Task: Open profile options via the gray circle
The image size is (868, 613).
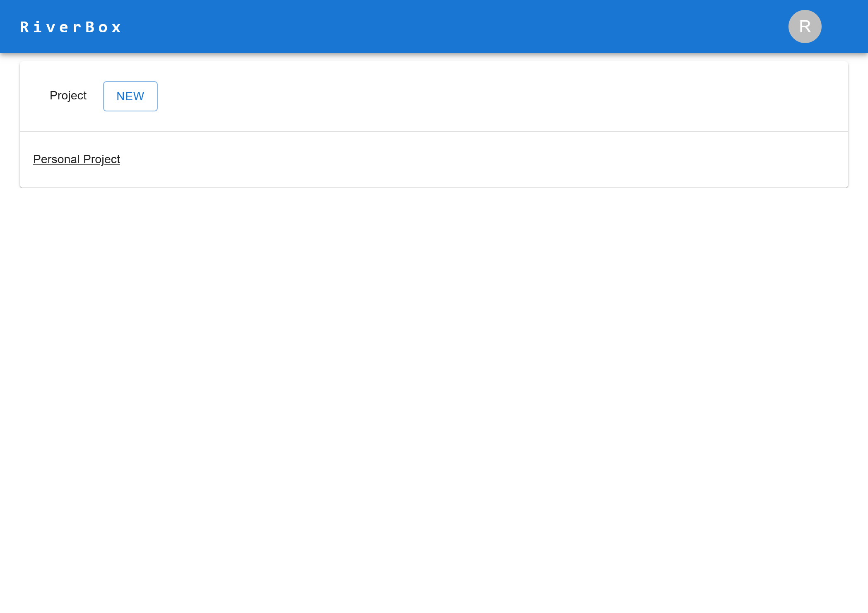Action: click(x=804, y=26)
